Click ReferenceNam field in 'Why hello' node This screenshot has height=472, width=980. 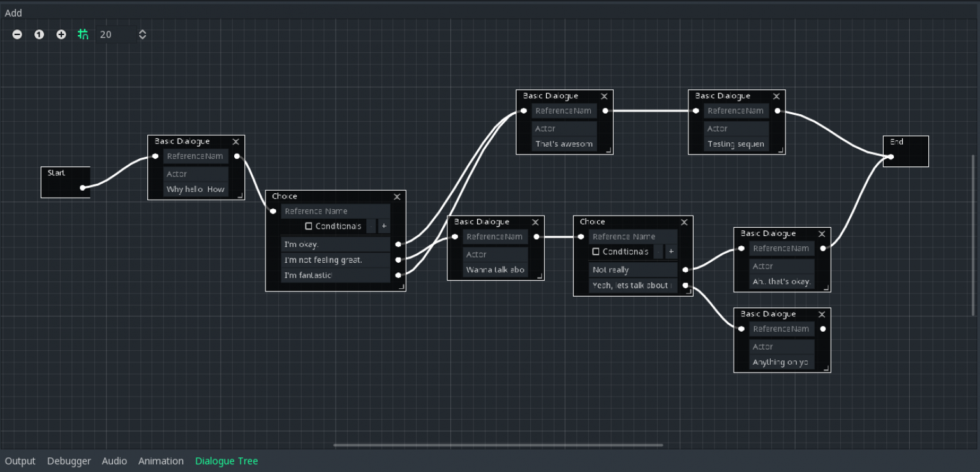(x=196, y=156)
